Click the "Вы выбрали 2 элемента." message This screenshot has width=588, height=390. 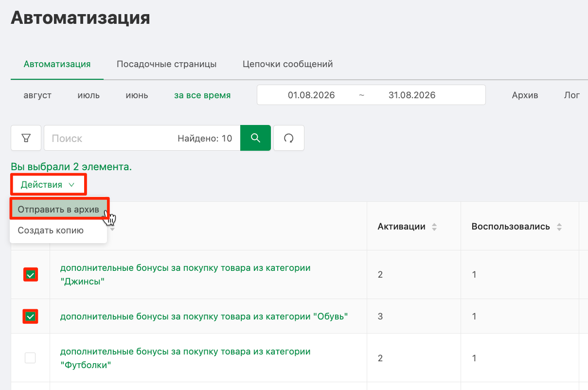pos(71,167)
